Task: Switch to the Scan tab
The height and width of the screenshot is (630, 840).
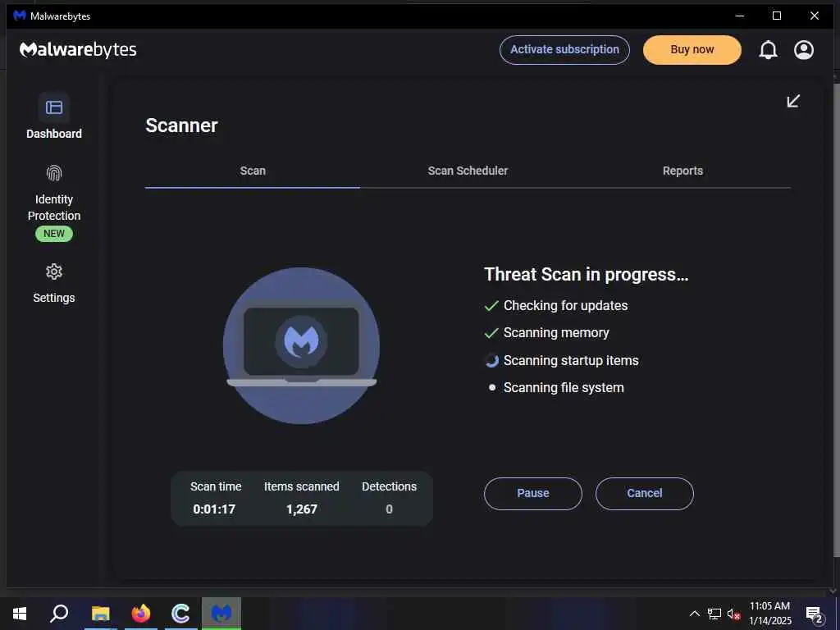Action: [253, 171]
